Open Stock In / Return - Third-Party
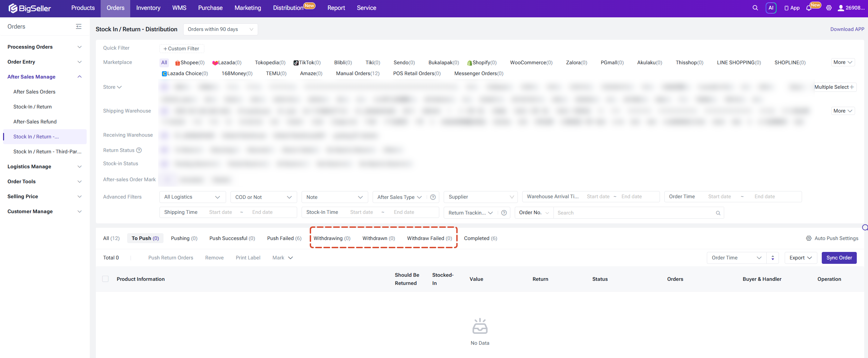 [x=47, y=152]
